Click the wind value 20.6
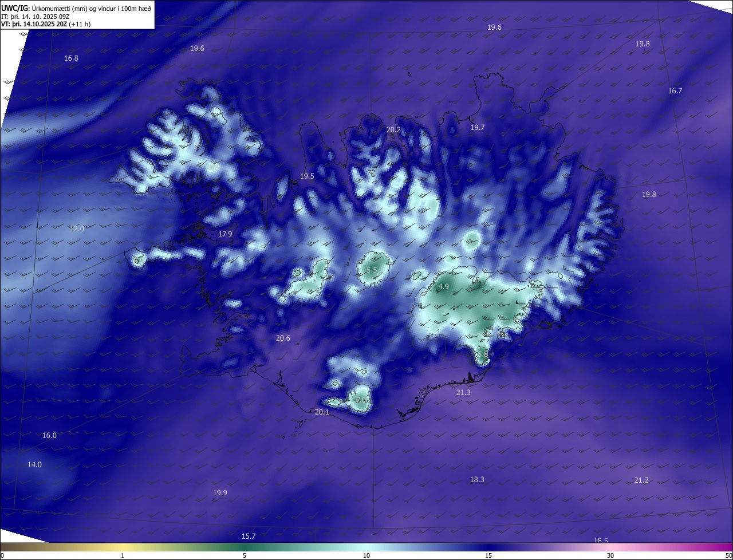This screenshot has height=560, width=733. point(283,338)
